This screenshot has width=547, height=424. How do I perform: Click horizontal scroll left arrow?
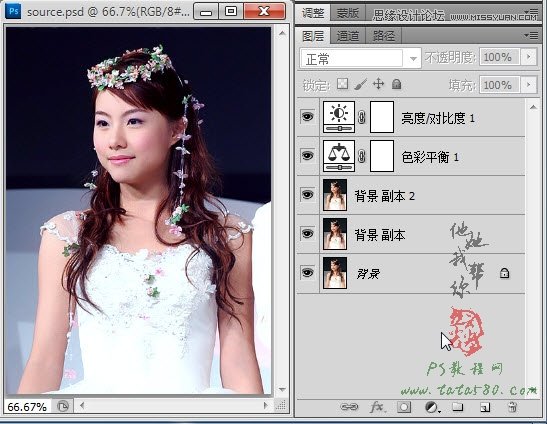(82, 406)
